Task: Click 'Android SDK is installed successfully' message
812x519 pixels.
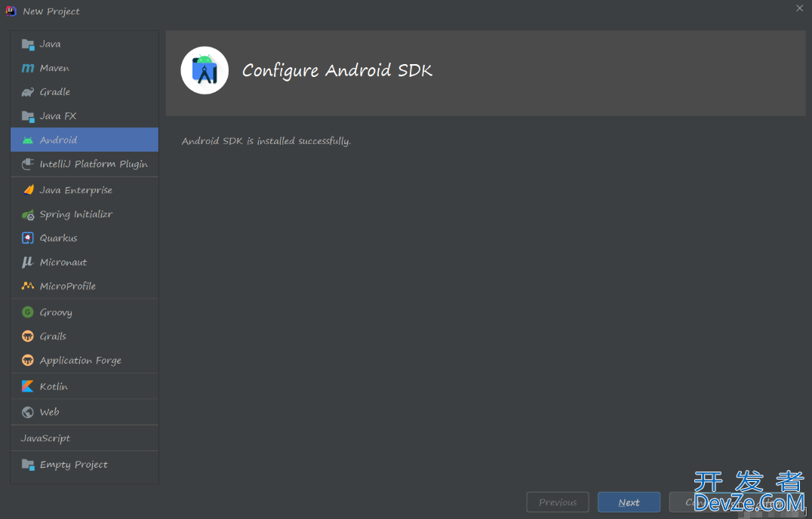Action: click(x=266, y=141)
